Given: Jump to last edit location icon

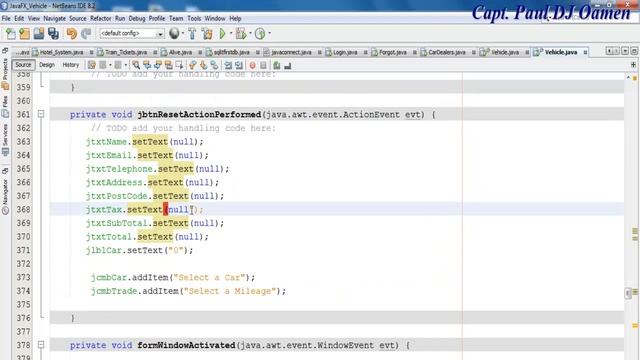Looking at the screenshot, I should tap(92, 65).
